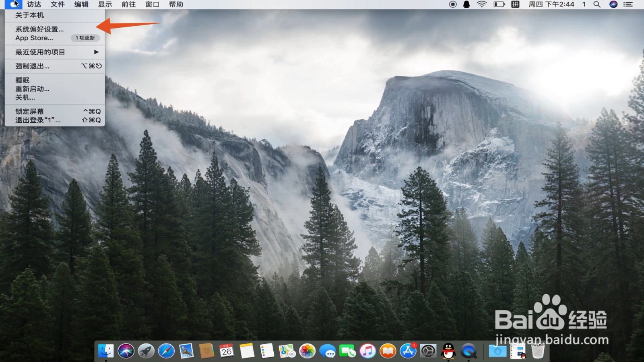644x362 pixels.
Task: Open App Store icon in dock
Action: pos(408,351)
